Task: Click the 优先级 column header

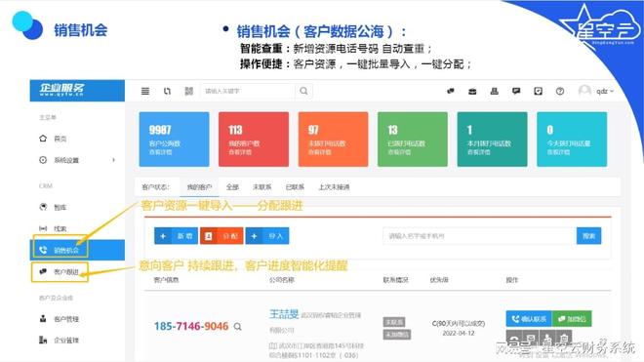Action: point(439,280)
